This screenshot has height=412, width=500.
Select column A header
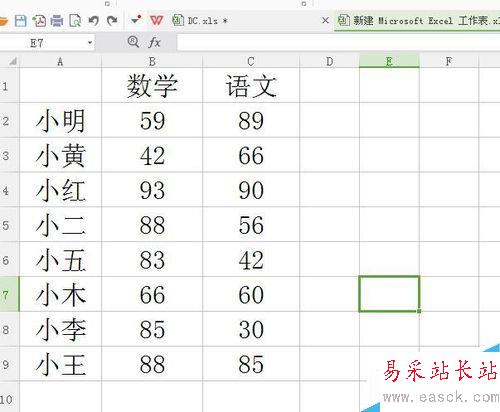point(60,61)
